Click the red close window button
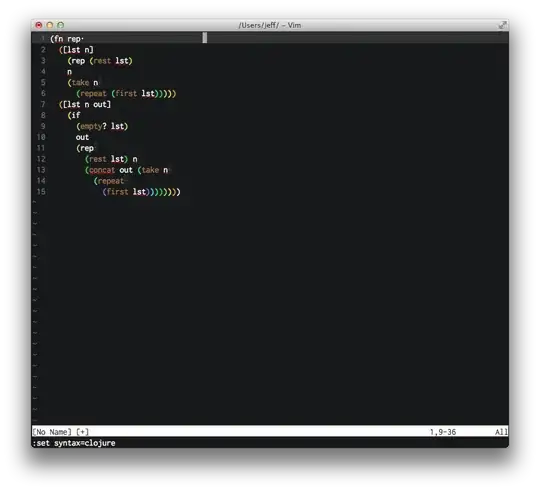Image resolution: width=540 pixels, height=491 pixels. coord(39,25)
